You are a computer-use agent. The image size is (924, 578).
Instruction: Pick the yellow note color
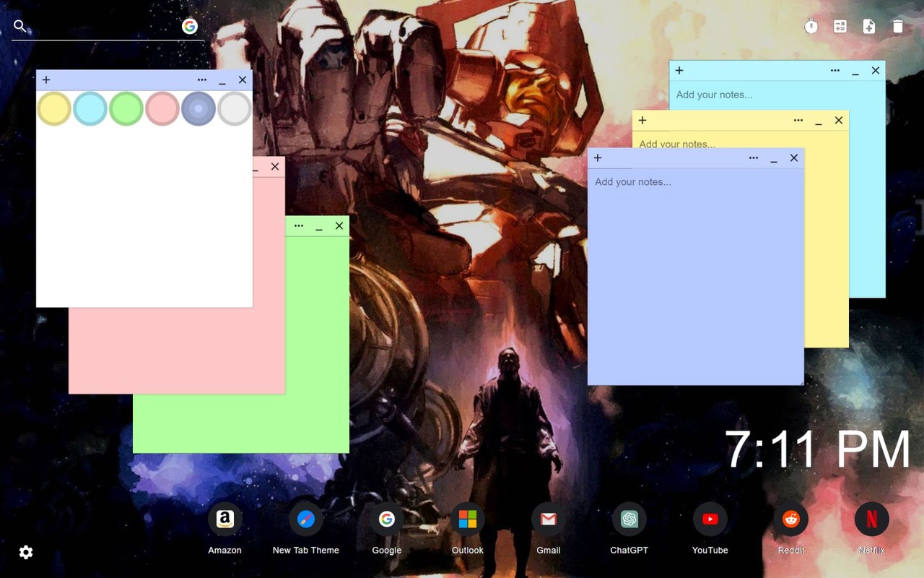(x=54, y=109)
